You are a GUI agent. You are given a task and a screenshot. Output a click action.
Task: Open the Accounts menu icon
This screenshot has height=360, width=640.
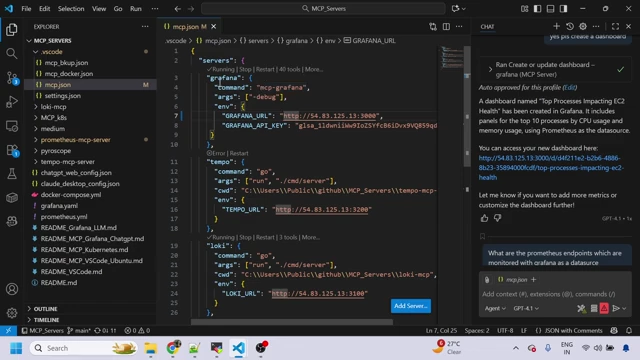(12, 289)
